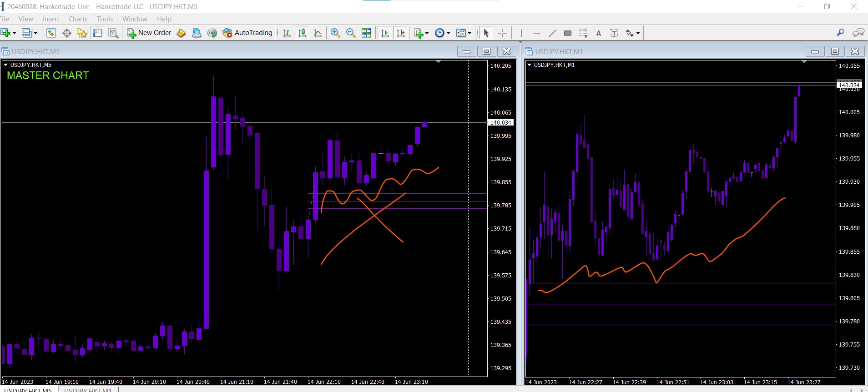The image size is (868, 392).
Task: Zoom out of the chart
Action: pyautogui.click(x=351, y=33)
